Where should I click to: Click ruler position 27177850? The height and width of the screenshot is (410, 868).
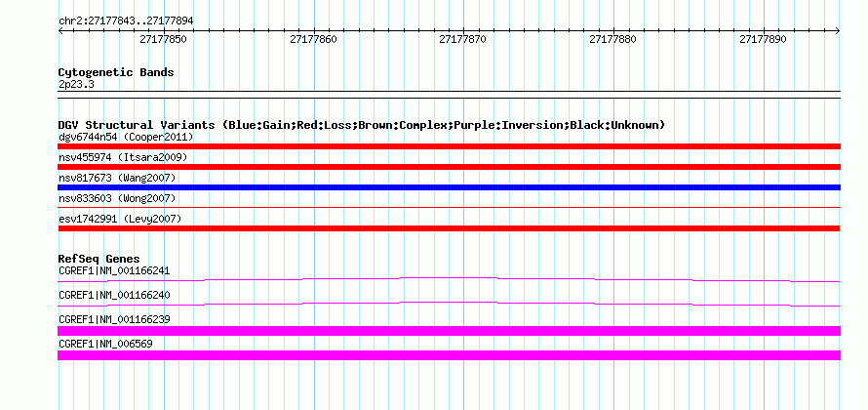tap(164, 39)
